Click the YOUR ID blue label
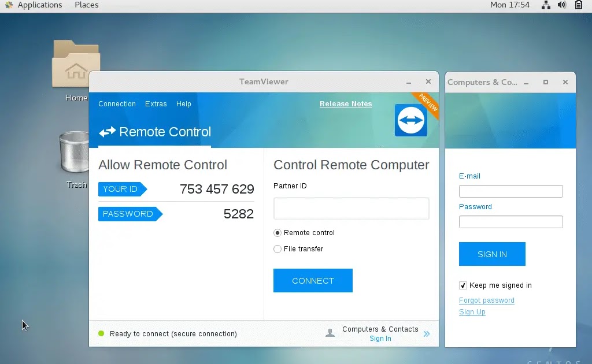The width and height of the screenshot is (592, 364). [123, 189]
